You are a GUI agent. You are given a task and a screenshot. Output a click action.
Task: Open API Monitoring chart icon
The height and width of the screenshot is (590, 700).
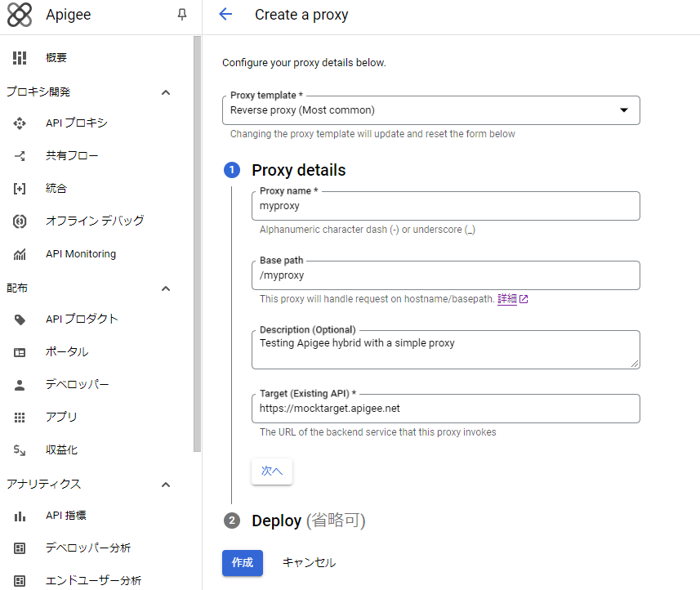coord(20,254)
